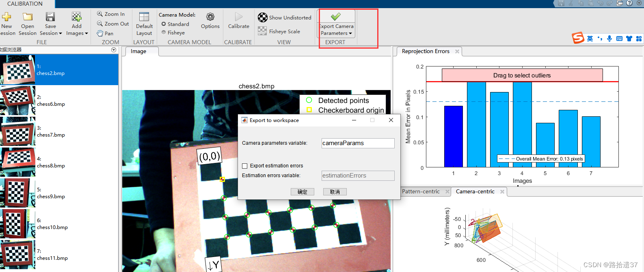Image resolution: width=644 pixels, height=272 pixels.
Task: Expand the Save Session dropdown arrow
Action: tap(61, 33)
